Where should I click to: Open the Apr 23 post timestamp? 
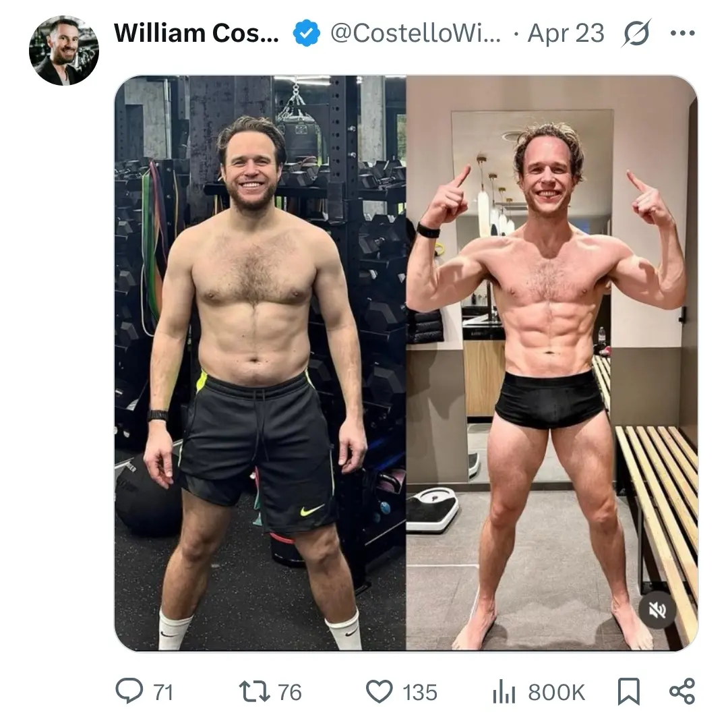tap(566, 34)
